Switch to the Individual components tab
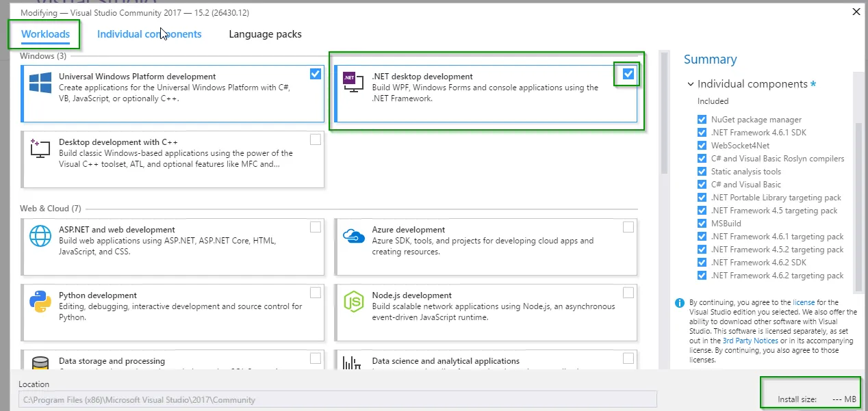 (x=149, y=34)
